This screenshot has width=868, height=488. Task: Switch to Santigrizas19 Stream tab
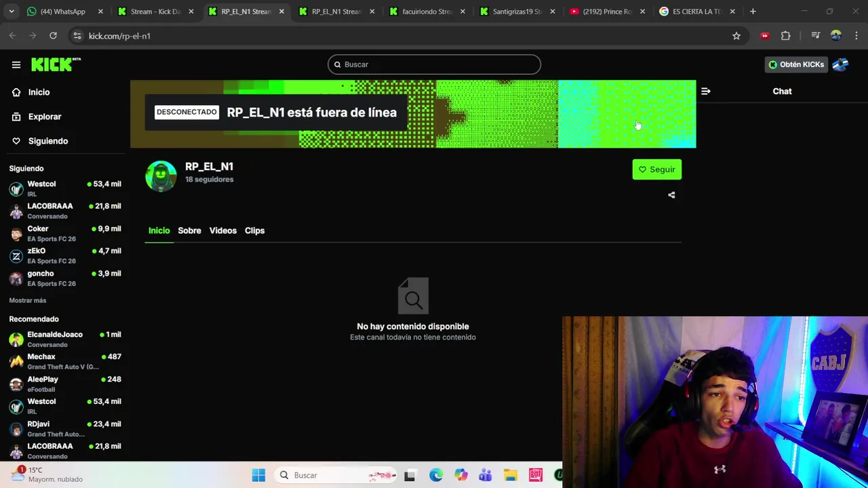pyautogui.click(x=517, y=12)
